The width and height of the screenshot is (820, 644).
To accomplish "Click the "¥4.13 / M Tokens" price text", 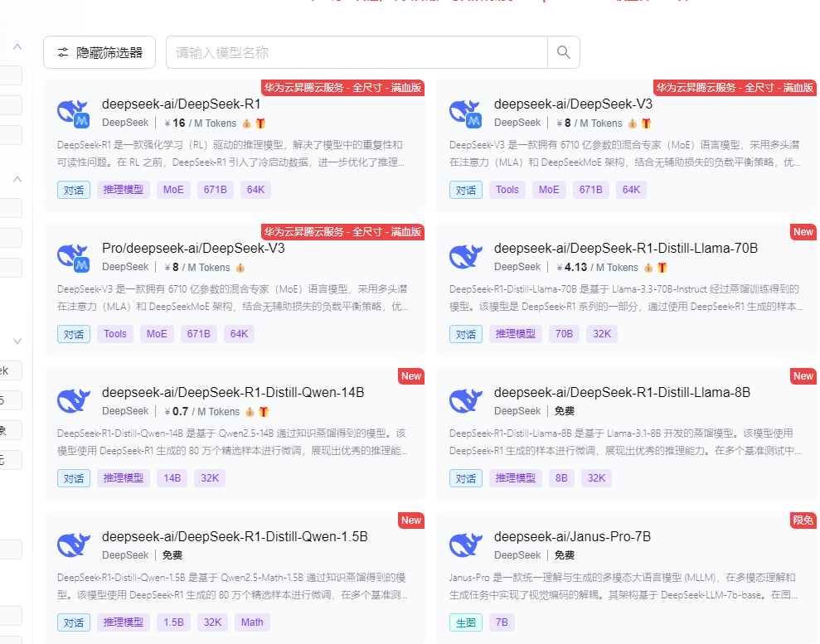I will click(597, 268).
